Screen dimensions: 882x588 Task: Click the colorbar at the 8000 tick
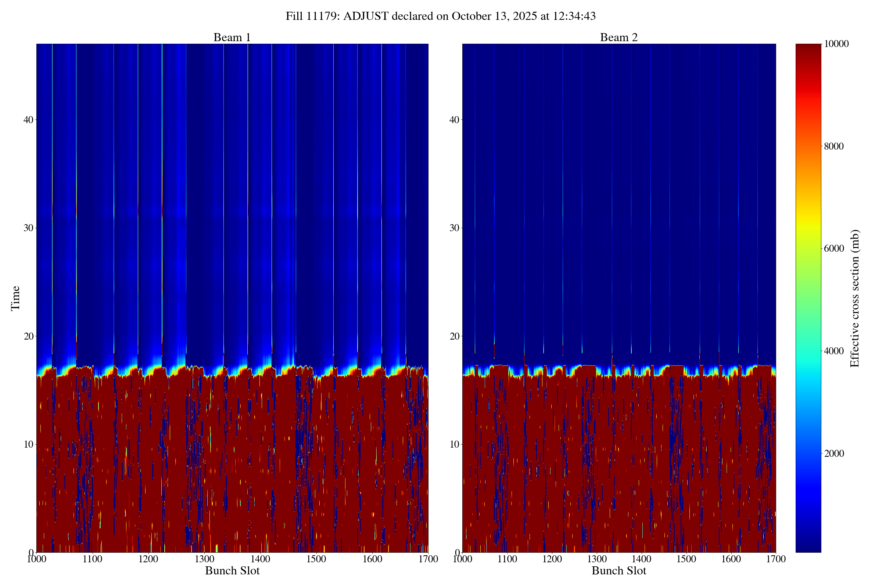click(x=808, y=146)
